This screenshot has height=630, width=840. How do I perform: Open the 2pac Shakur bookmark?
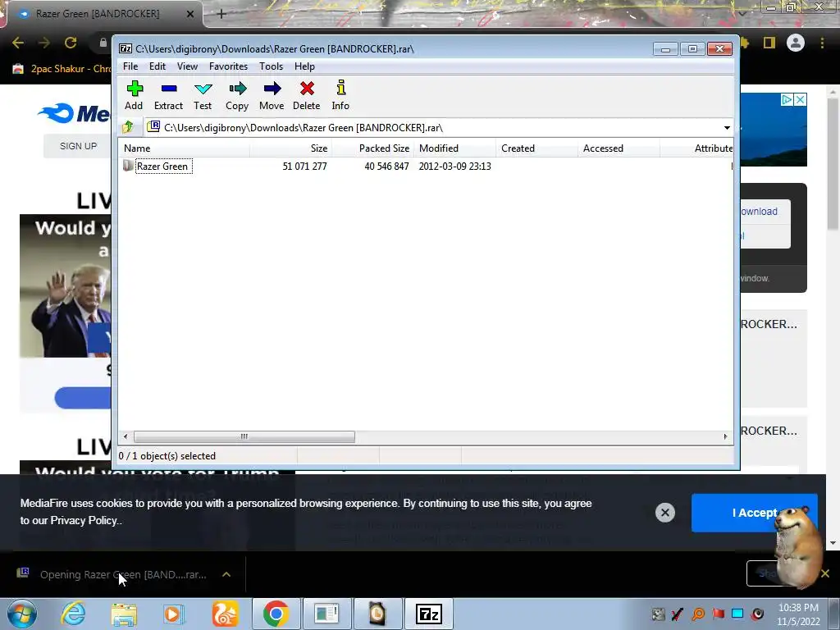[63, 69]
